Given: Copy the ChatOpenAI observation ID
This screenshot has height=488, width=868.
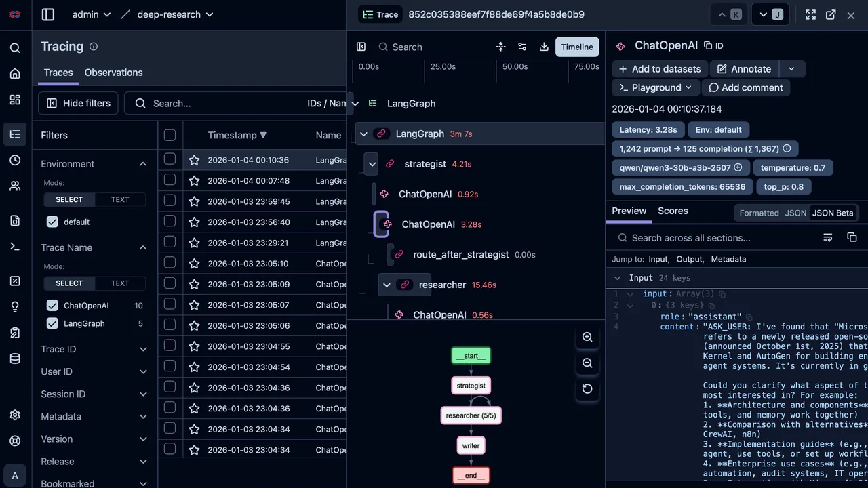Looking at the screenshot, I should tap(713, 46).
